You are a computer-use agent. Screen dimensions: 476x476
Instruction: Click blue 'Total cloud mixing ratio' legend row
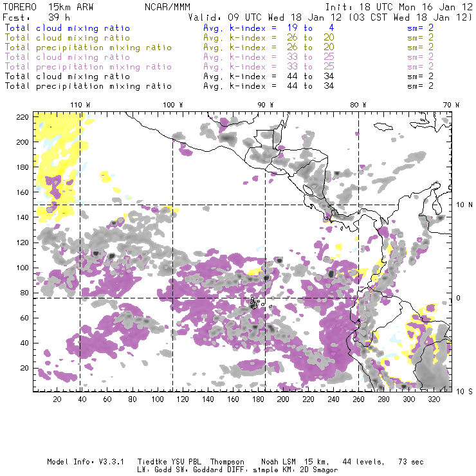point(68,28)
